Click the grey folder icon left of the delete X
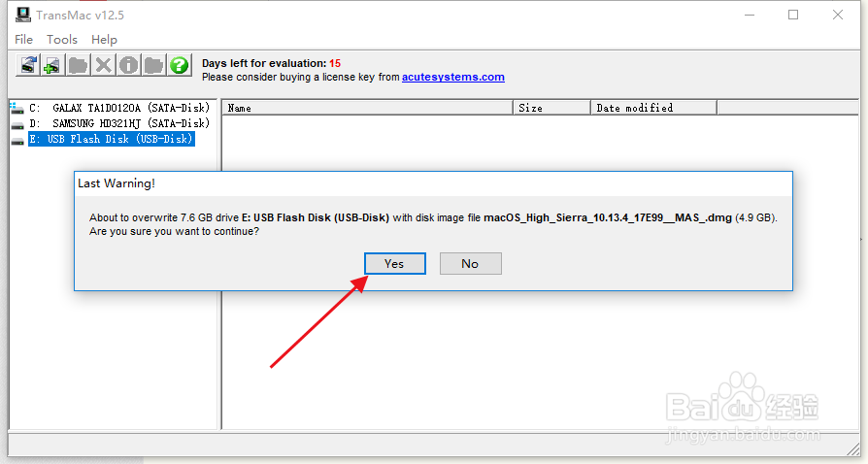 (x=78, y=65)
